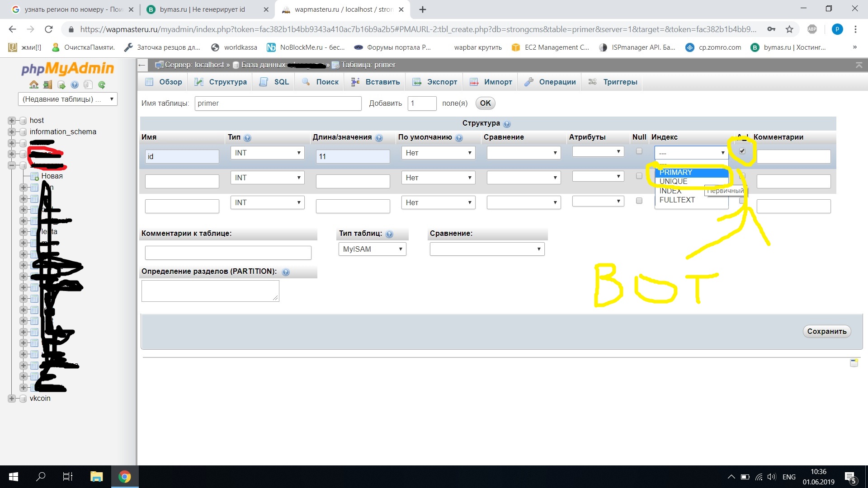Viewport: 868px width, 488px height.
Task: Click help icon beside Тип column
Action: (247, 138)
